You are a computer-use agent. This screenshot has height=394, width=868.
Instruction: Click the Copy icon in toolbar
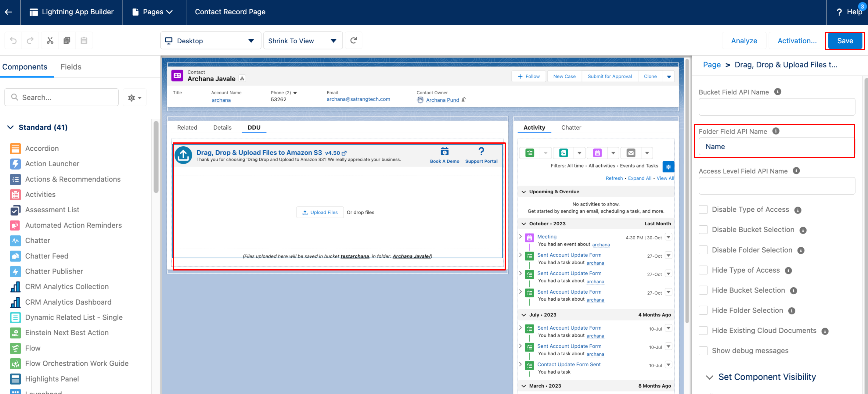[x=67, y=41]
